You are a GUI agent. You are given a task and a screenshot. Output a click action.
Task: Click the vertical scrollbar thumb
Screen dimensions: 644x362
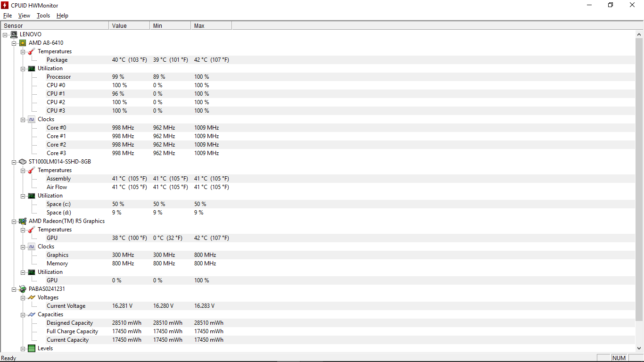[639, 180]
